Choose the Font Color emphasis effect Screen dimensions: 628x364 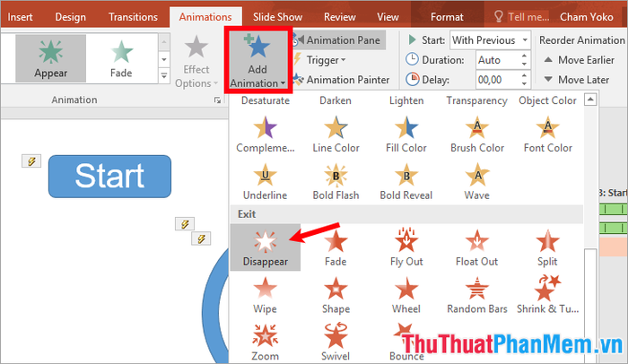click(547, 134)
